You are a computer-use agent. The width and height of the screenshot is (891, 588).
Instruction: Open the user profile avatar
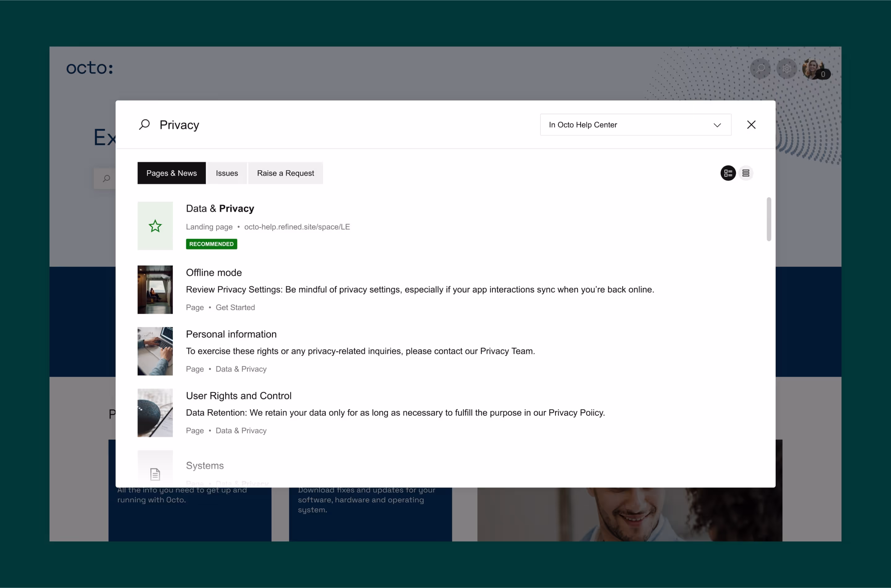coord(813,69)
